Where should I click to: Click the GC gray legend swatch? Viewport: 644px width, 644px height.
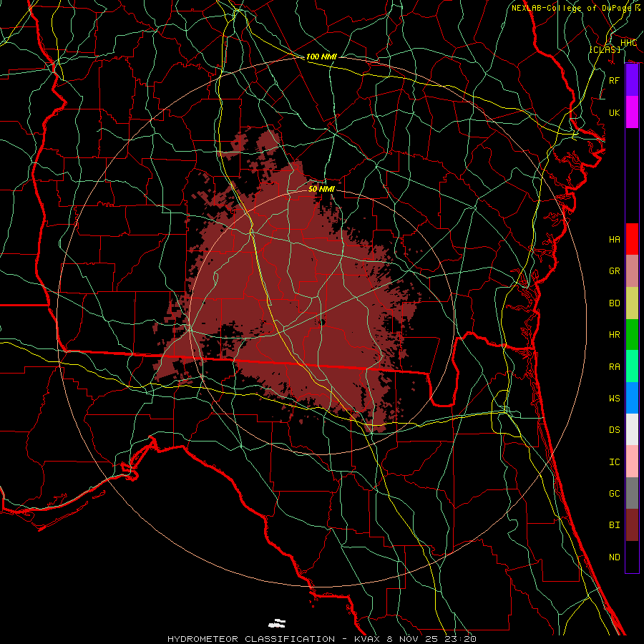[632, 493]
